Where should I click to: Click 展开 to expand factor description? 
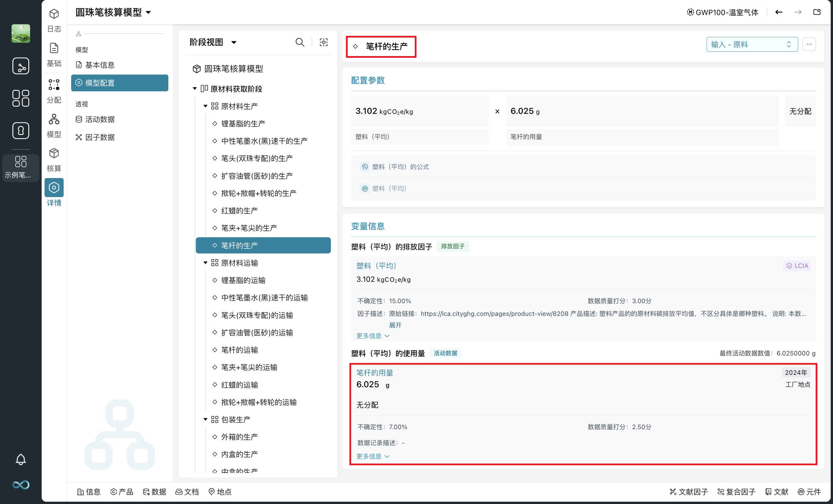395,325
